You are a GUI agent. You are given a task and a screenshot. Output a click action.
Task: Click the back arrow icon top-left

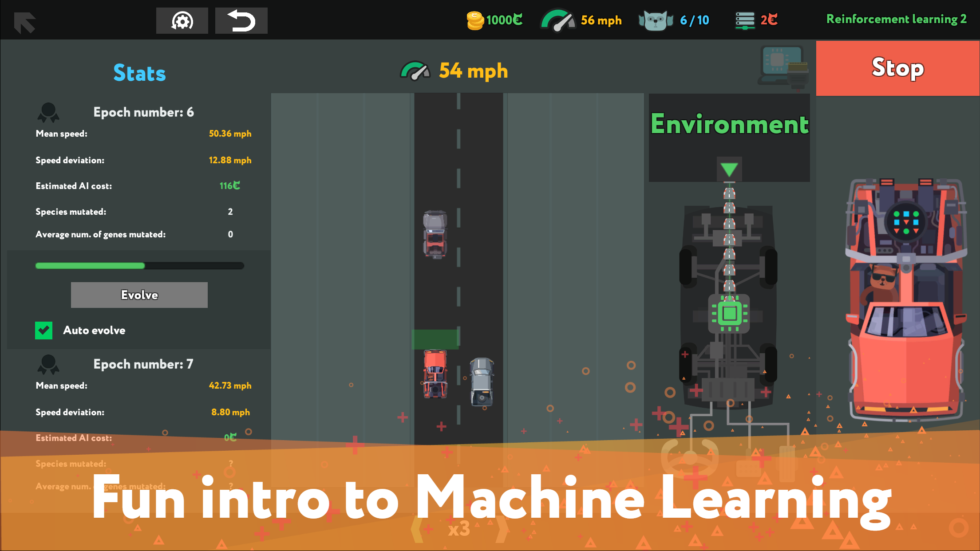point(24,22)
